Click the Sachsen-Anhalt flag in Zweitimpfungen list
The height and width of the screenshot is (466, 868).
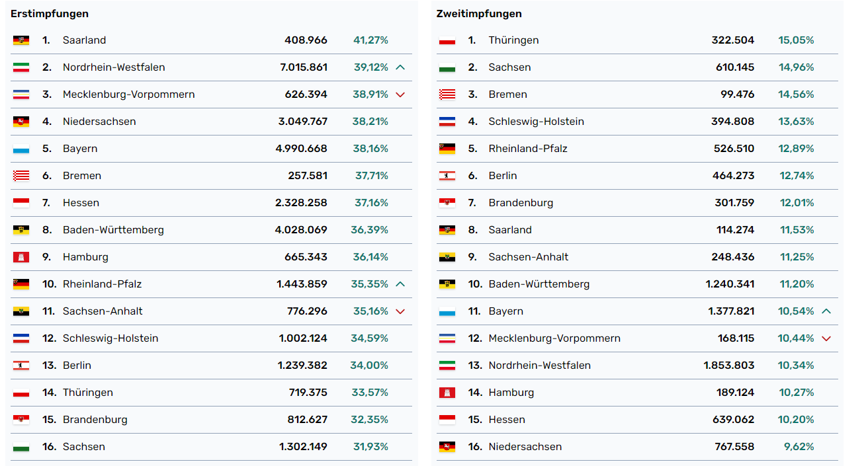click(x=447, y=257)
